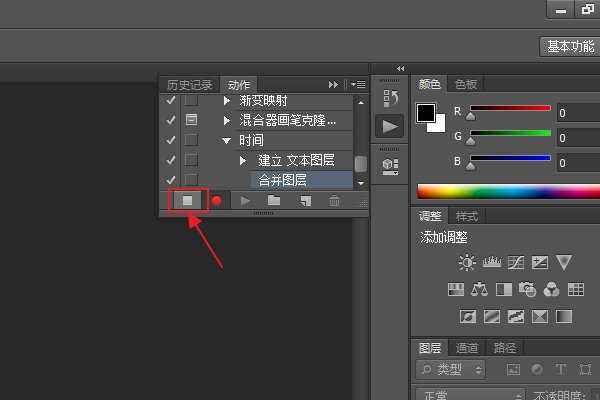Switch to the 样式 tab
Viewport: 600px width, 400px height.
[467, 216]
